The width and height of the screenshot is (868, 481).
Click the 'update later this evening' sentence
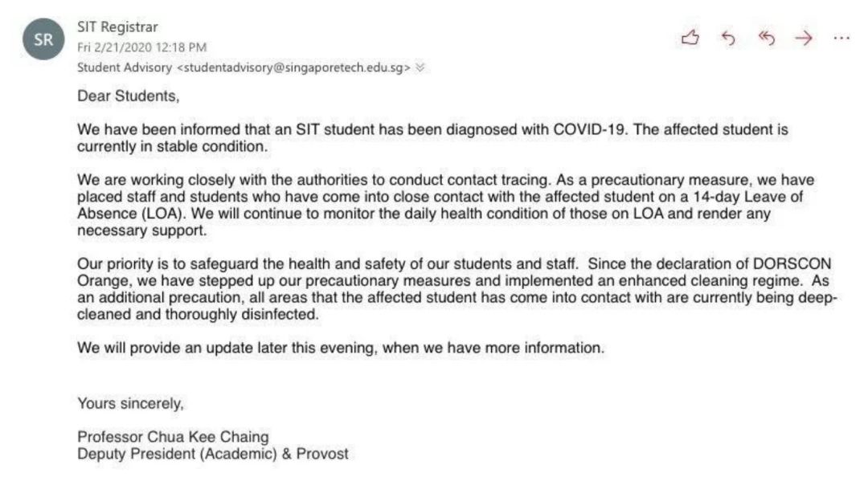pos(339,348)
